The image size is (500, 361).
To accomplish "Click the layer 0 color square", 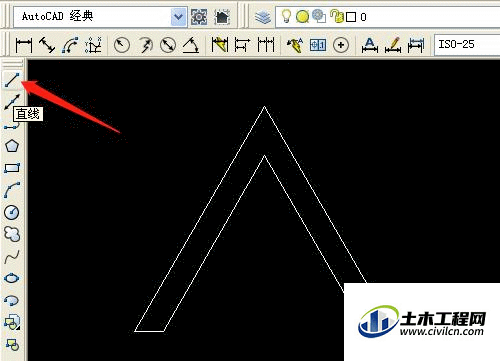I will pyautogui.click(x=351, y=17).
